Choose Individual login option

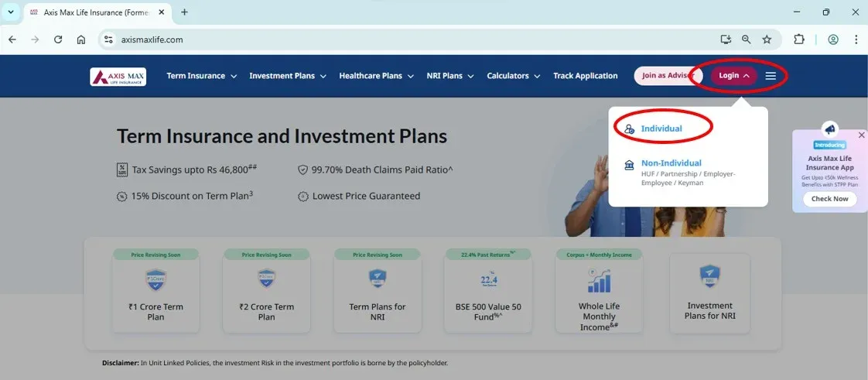[661, 128]
